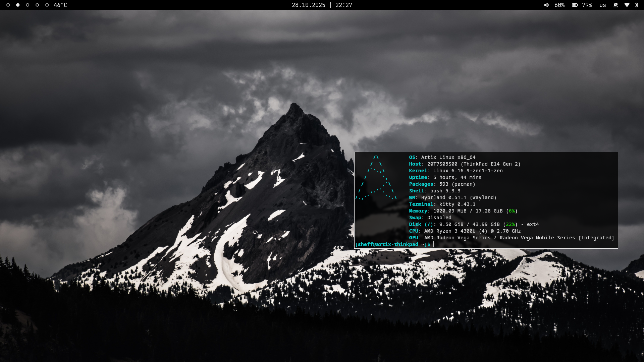The height and width of the screenshot is (362, 644).
Task: Switch to the fourth workspace dot
Action: 37,5
